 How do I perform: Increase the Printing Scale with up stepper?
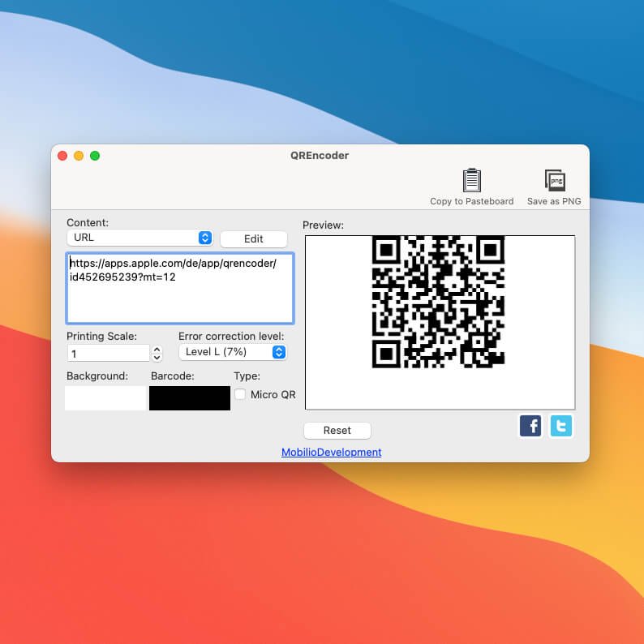[x=157, y=349]
